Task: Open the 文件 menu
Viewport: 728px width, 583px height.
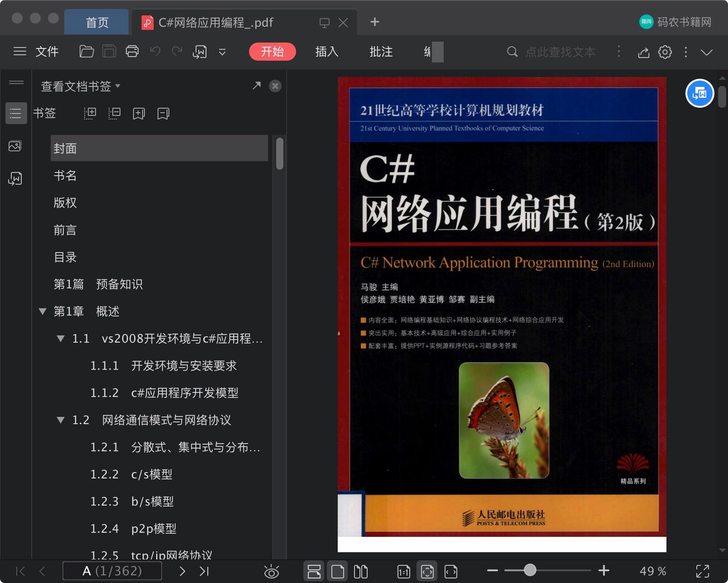Action: (x=47, y=52)
